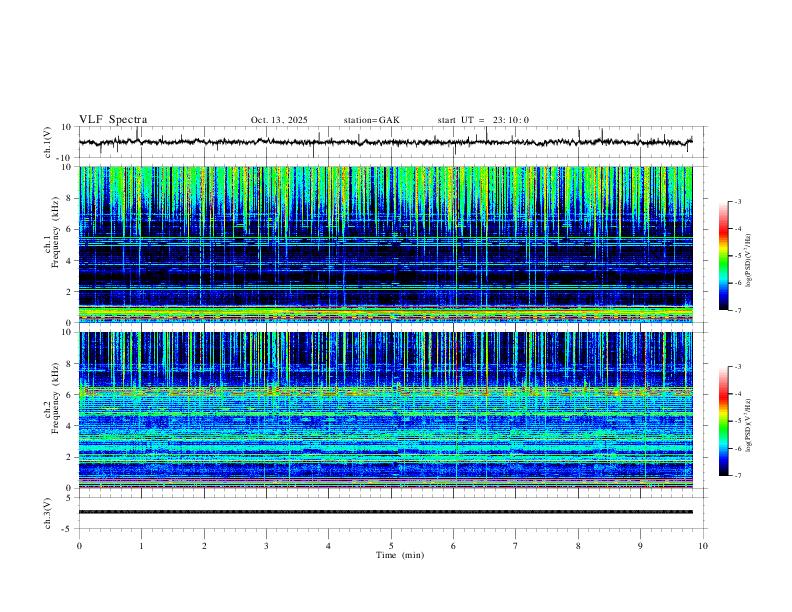
Task: Click the 8 kHz tick on the ch.1 axis
Action: click(x=68, y=198)
